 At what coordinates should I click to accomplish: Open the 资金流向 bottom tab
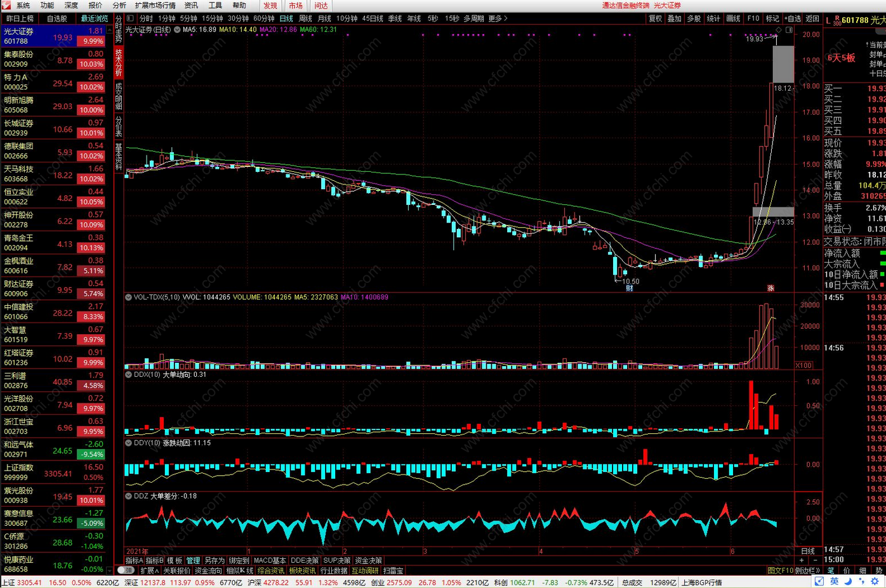click(x=208, y=570)
